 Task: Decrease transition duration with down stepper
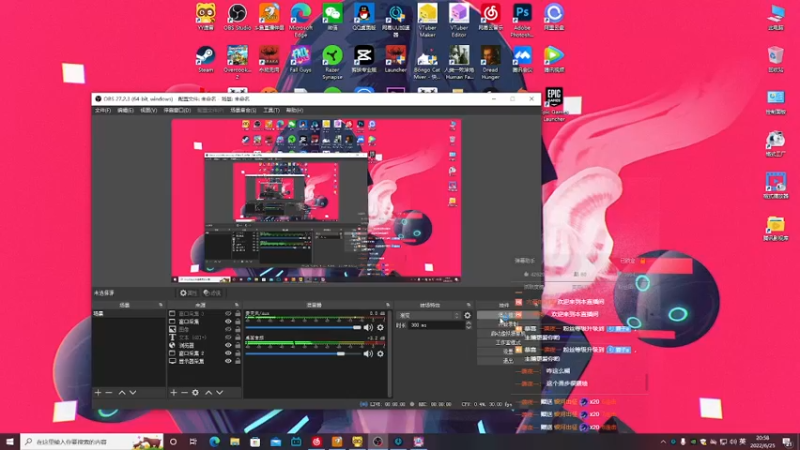468,327
